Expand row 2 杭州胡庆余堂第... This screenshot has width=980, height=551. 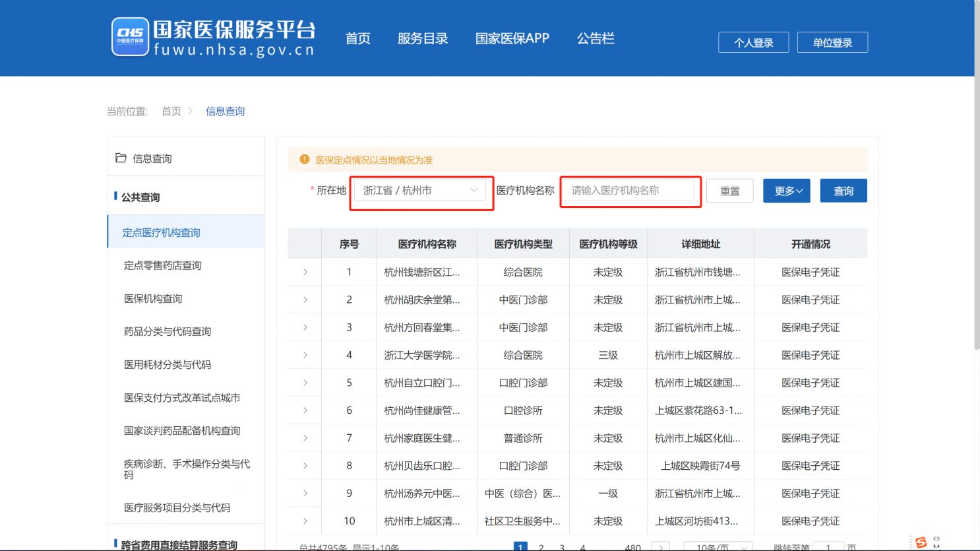click(305, 300)
